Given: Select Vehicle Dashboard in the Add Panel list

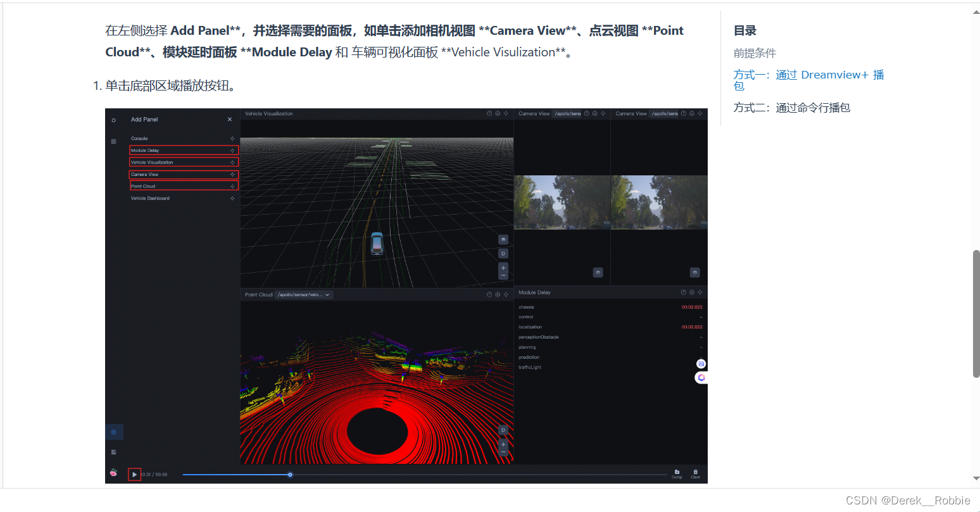Looking at the screenshot, I should click(x=151, y=198).
